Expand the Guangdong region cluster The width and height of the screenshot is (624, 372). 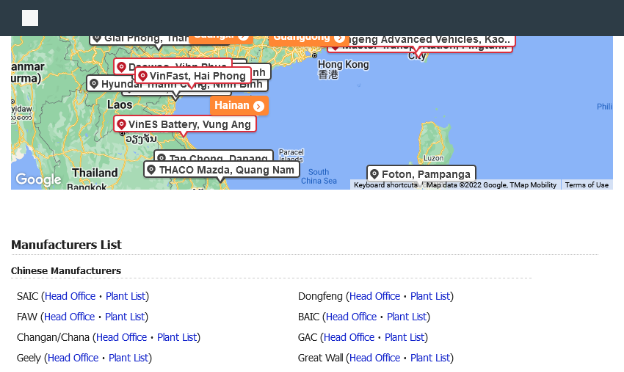pos(308,39)
